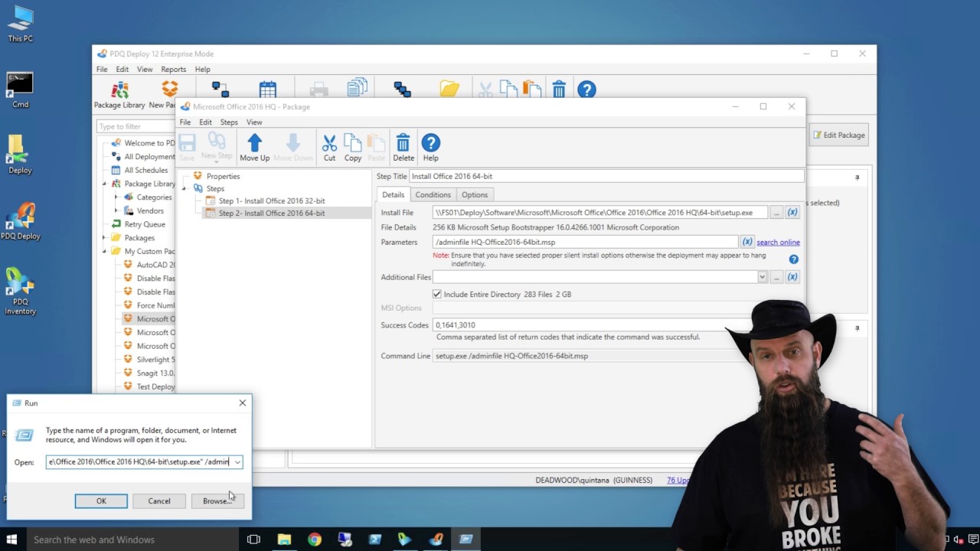The image size is (980, 551).
Task: Click the (x) variable button beside Additional Files
Action: coord(792,277)
